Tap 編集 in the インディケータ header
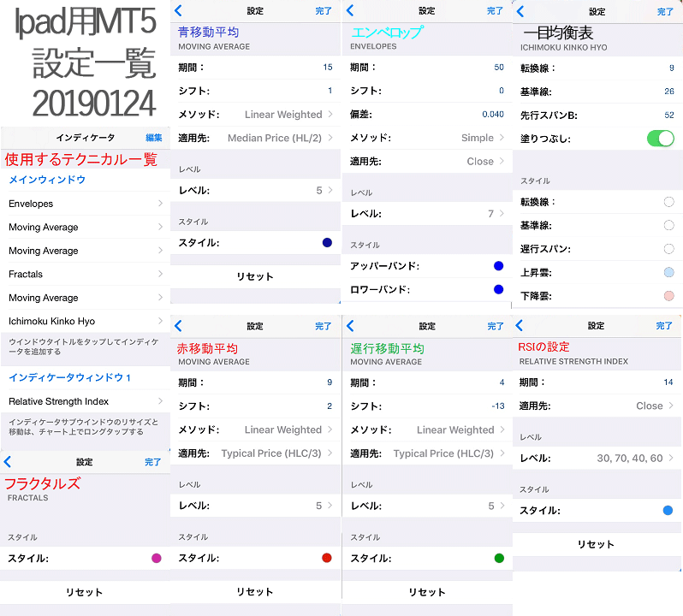This screenshot has height=616, width=683. coord(154,138)
